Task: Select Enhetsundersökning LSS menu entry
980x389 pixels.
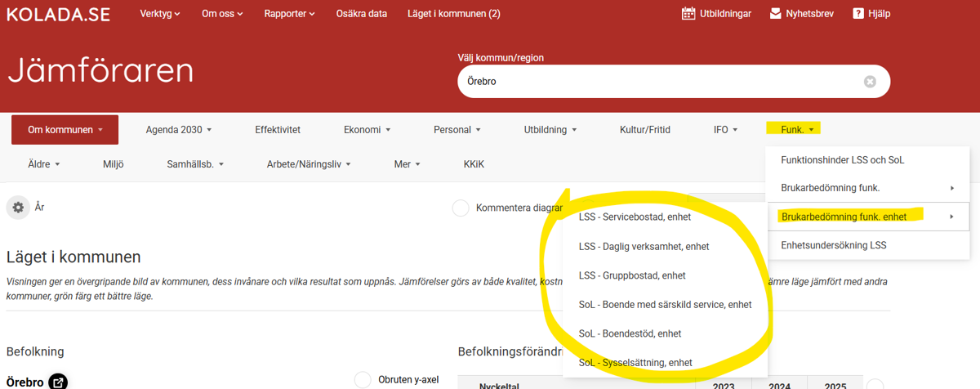Action: (x=833, y=245)
